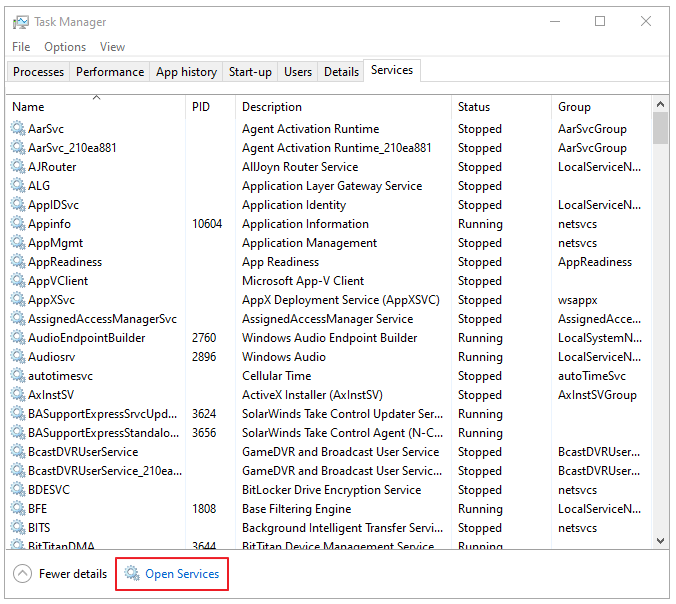Screen dimensions: 676x604
Task: Click the Open Services link
Action: pos(182,574)
